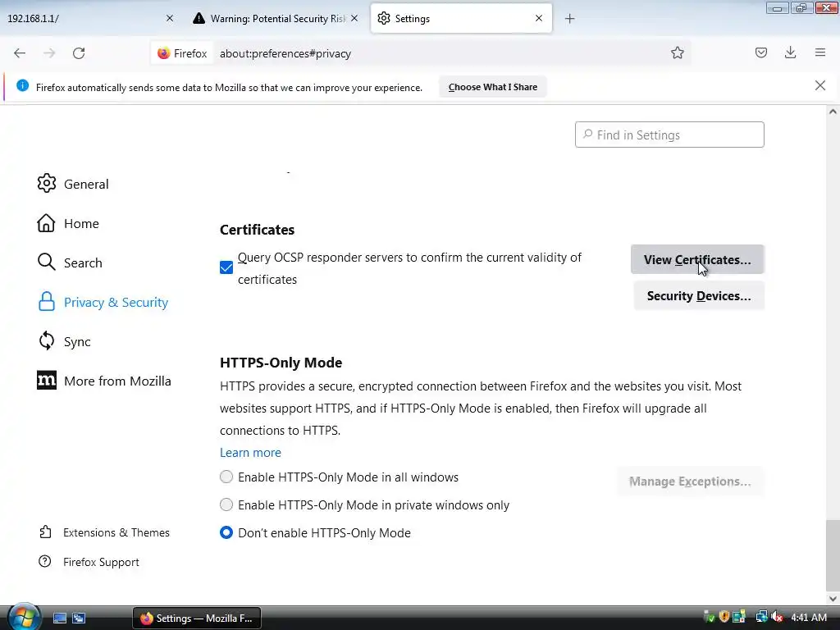Viewport: 840px width, 630px height.
Task: Click the Certificates section heading
Action: [257, 230]
